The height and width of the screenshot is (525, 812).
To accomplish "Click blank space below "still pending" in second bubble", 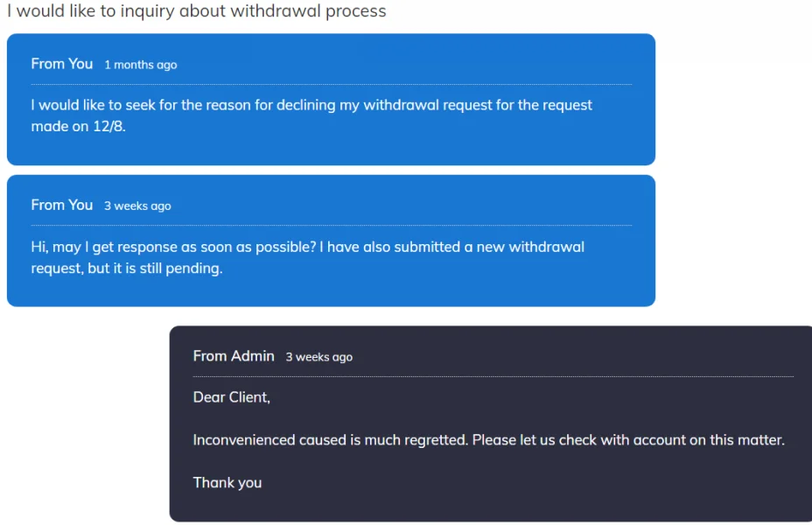I will tap(331, 291).
